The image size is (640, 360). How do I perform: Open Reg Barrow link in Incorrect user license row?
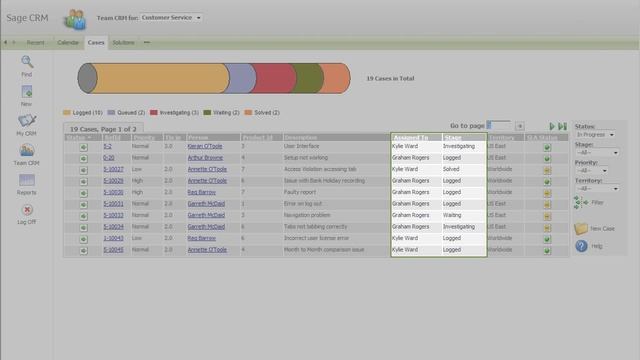pyautogui.click(x=202, y=238)
